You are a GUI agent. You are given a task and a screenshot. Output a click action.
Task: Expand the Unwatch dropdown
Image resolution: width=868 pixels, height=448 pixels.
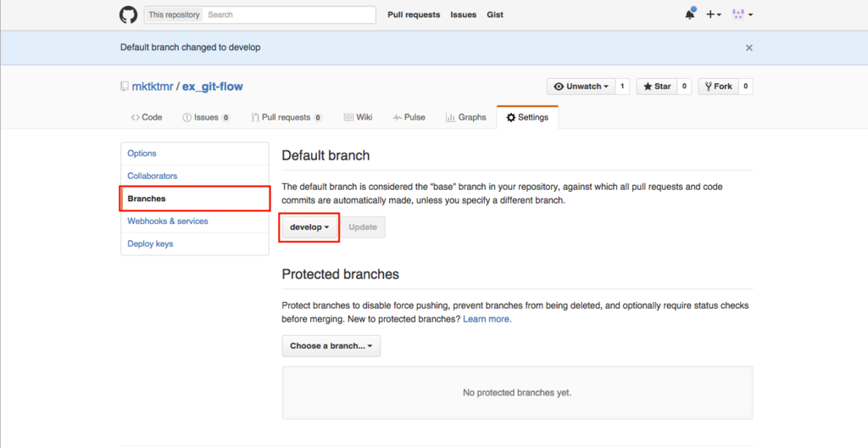[x=581, y=87]
